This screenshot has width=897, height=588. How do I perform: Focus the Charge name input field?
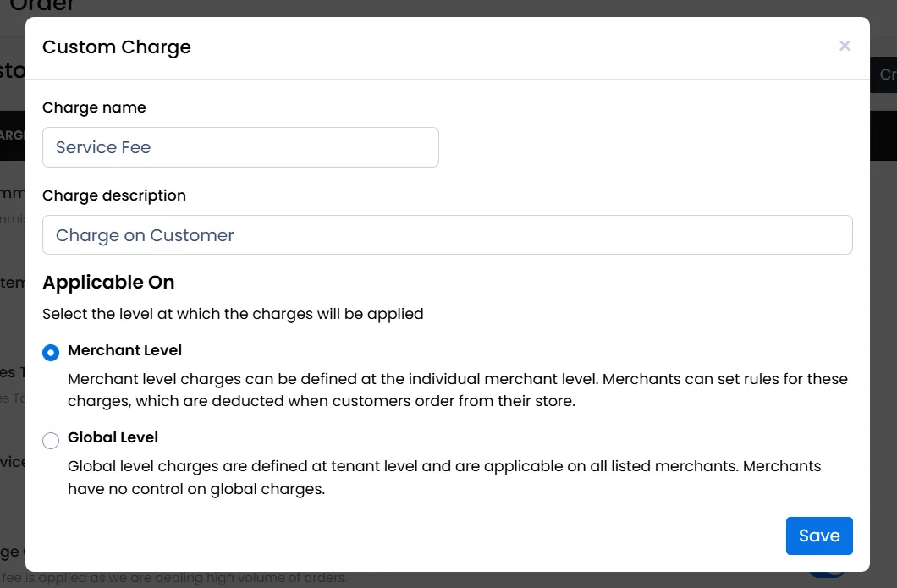point(240,147)
